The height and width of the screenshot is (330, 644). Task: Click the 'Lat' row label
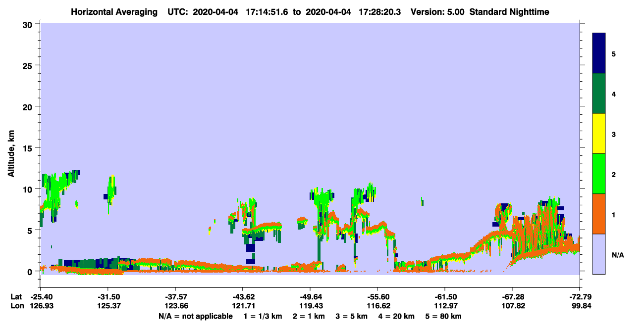click(x=16, y=297)
